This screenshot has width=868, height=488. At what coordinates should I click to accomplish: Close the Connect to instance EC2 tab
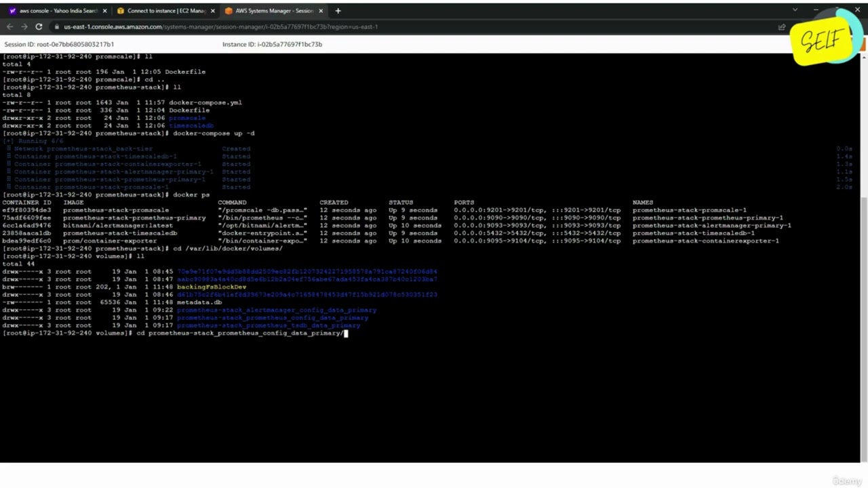coord(213,11)
